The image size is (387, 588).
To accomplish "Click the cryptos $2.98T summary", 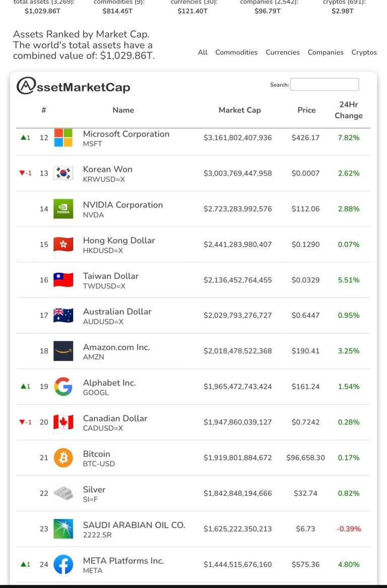I will (x=343, y=11).
